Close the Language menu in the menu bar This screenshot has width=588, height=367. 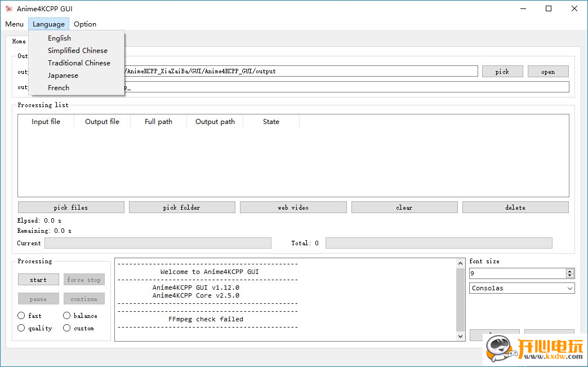pos(48,24)
